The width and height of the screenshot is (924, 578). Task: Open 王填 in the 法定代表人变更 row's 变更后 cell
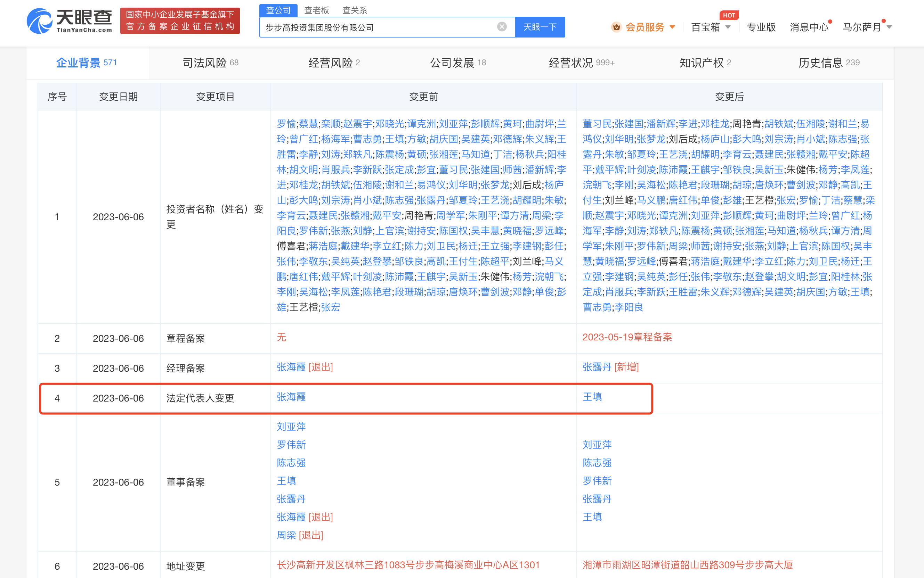click(592, 397)
